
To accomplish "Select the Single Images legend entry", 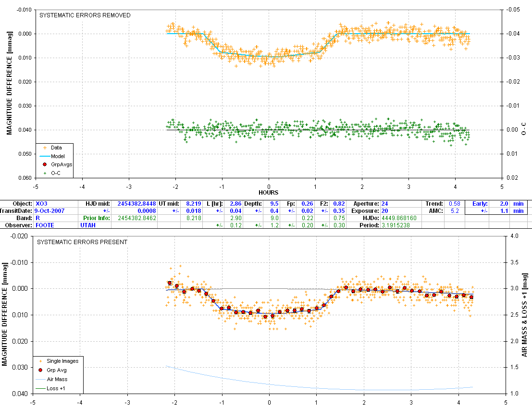I will pyautogui.click(x=41, y=361).
